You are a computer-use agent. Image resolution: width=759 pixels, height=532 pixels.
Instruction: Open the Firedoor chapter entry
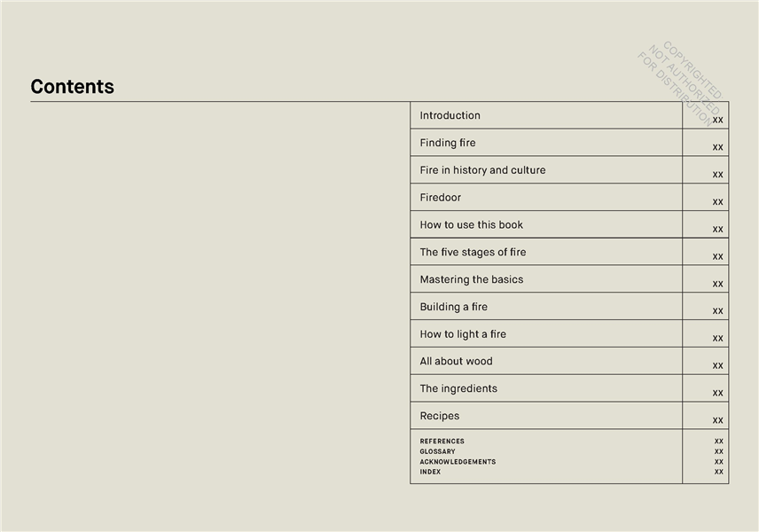click(441, 198)
